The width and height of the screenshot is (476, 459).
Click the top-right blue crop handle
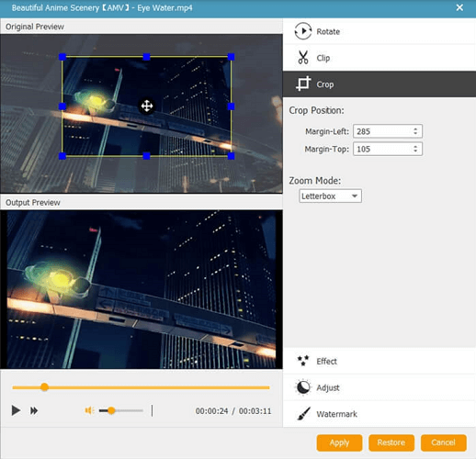click(x=232, y=57)
